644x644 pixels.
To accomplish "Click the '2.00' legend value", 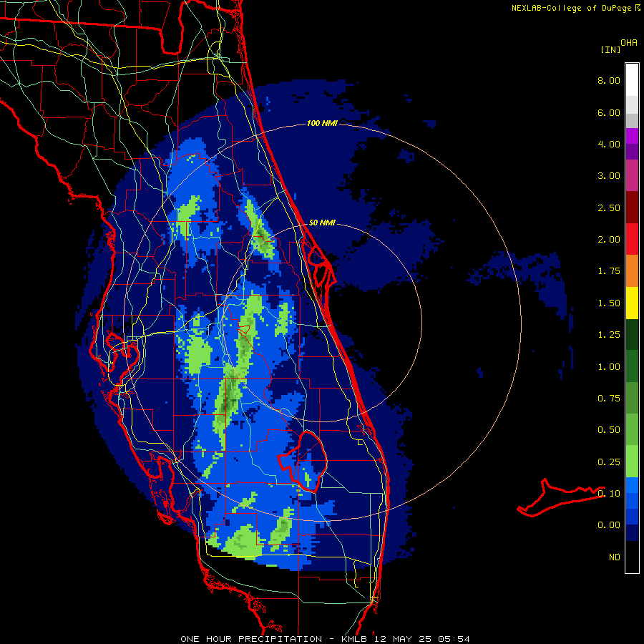I will [x=609, y=240].
